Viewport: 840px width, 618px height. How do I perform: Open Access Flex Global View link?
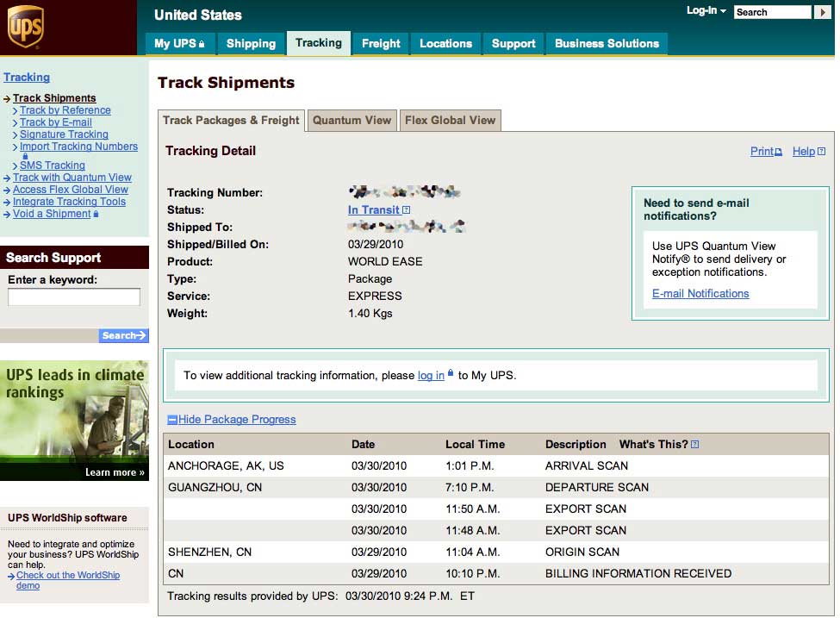pos(71,190)
